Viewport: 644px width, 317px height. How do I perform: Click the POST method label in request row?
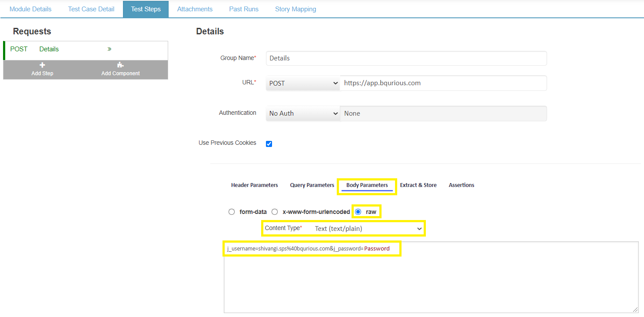(x=19, y=49)
